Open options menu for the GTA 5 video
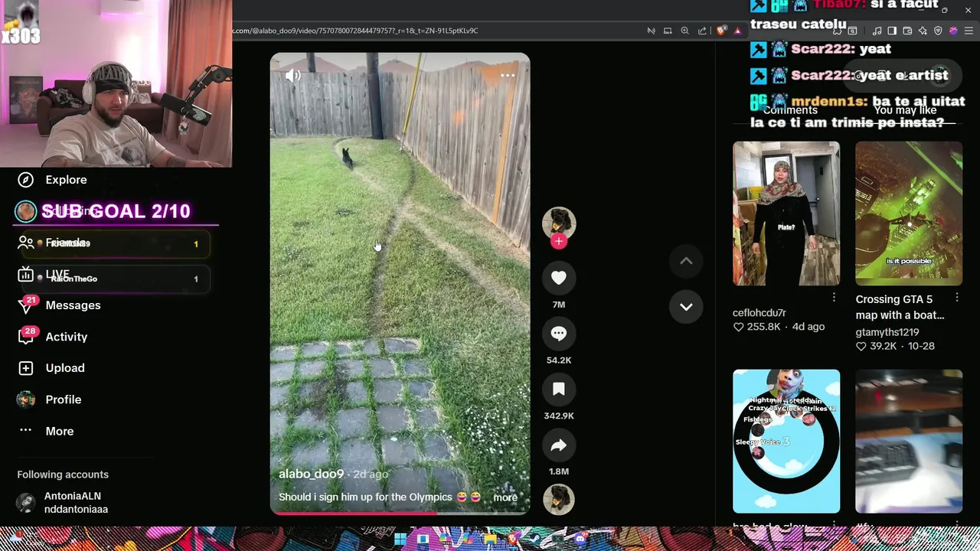Viewport: 980px width, 551px height. 956,297
